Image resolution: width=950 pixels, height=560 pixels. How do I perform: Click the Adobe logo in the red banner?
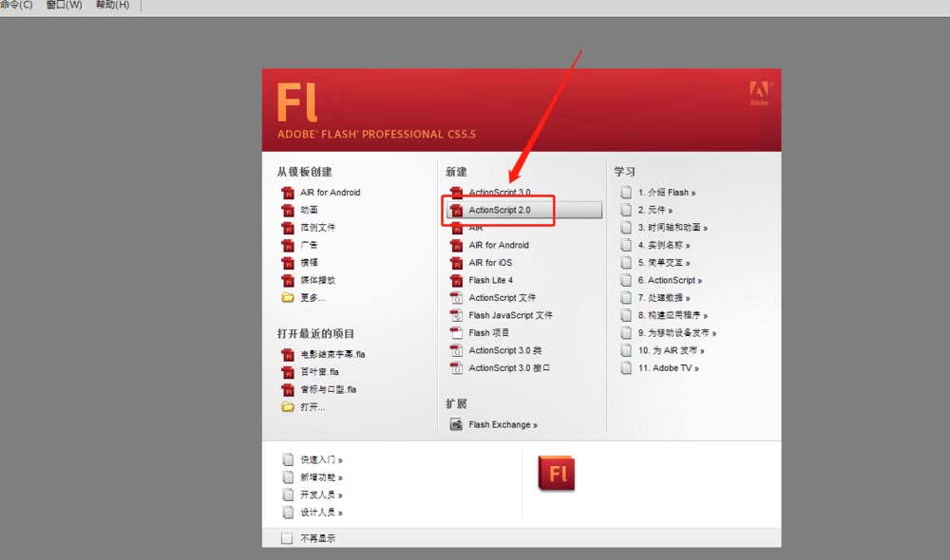[758, 93]
